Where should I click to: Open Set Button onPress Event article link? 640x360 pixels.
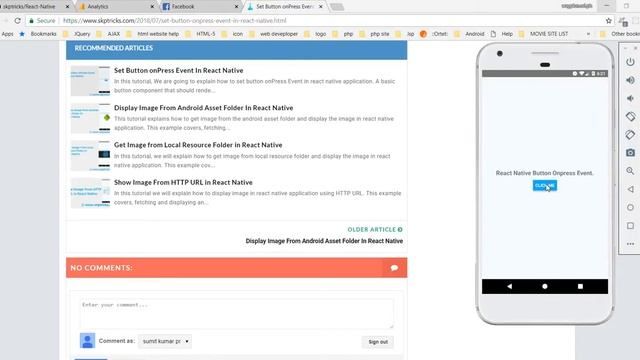coord(178,70)
